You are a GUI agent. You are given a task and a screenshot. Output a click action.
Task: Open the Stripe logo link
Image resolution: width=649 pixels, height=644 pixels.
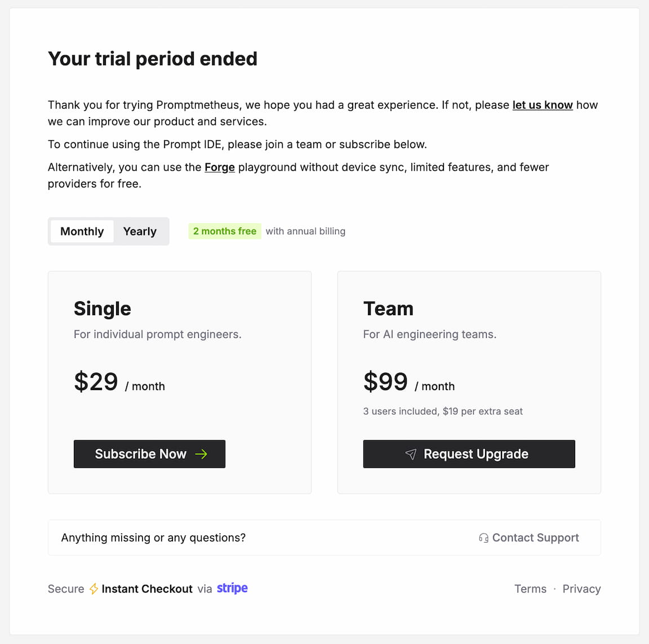(232, 588)
